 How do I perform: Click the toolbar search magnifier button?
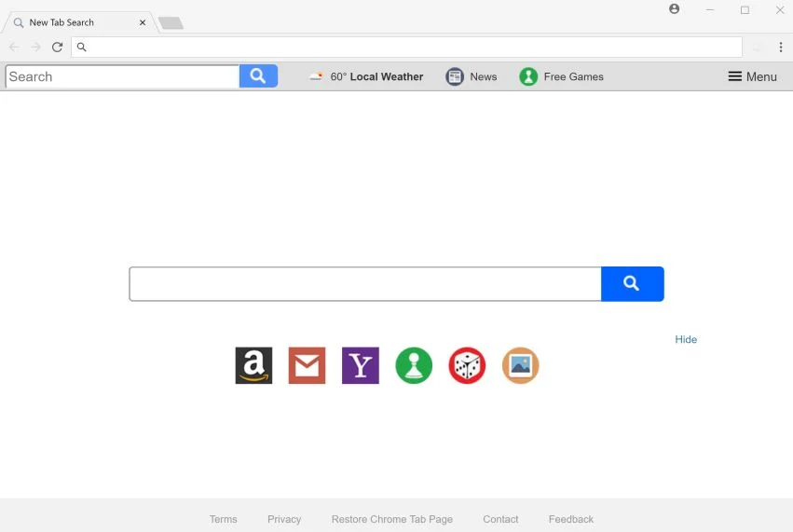(258, 75)
